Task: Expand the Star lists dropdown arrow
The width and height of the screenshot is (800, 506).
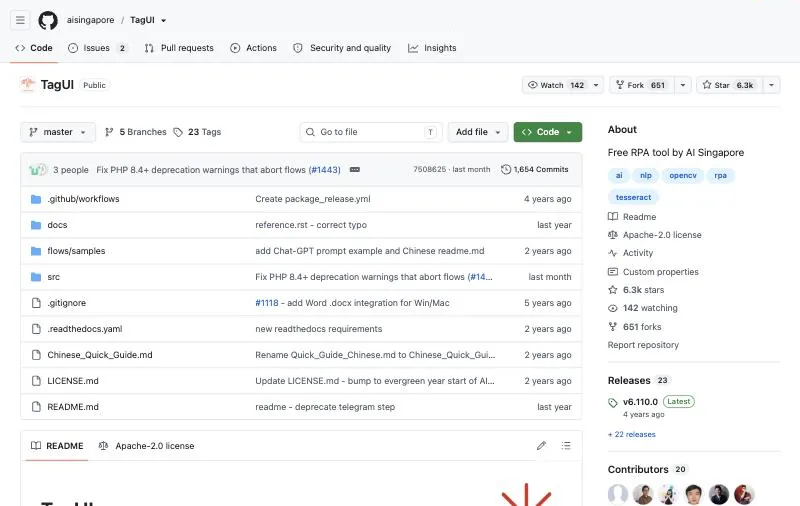Action: tap(771, 85)
